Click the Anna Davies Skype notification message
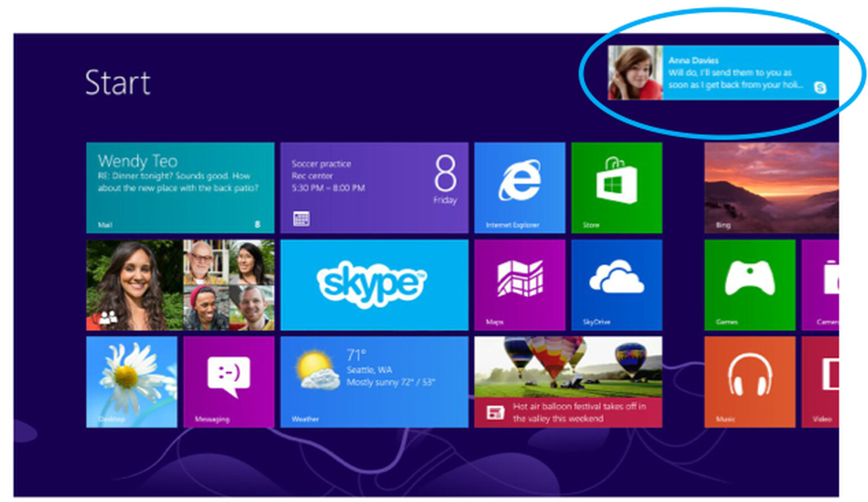The width and height of the screenshot is (868, 502). click(723, 73)
